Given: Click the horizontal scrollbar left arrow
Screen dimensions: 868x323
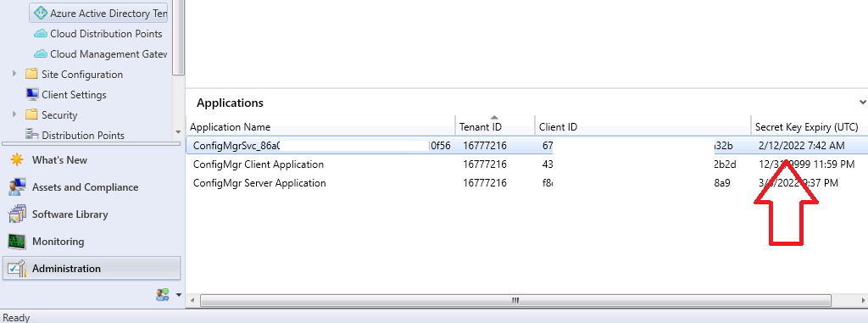Looking at the screenshot, I should coord(192,300).
